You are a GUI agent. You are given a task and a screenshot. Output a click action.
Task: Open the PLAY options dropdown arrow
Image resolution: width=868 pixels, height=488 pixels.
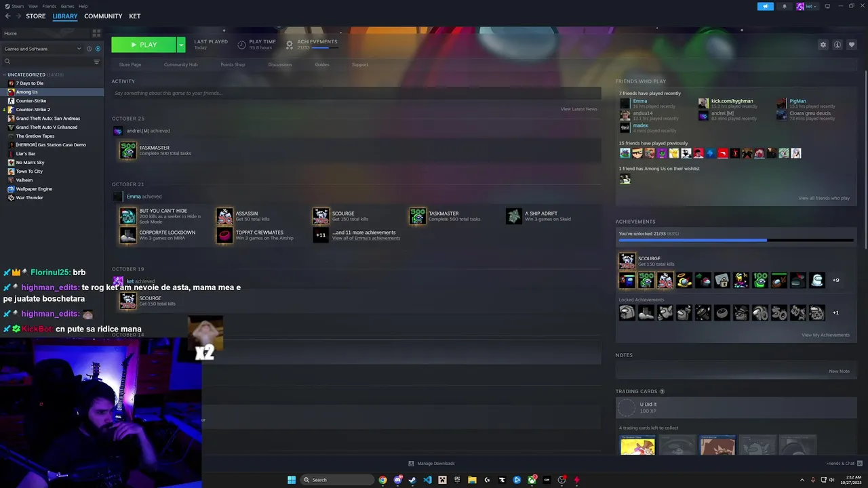click(x=181, y=45)
